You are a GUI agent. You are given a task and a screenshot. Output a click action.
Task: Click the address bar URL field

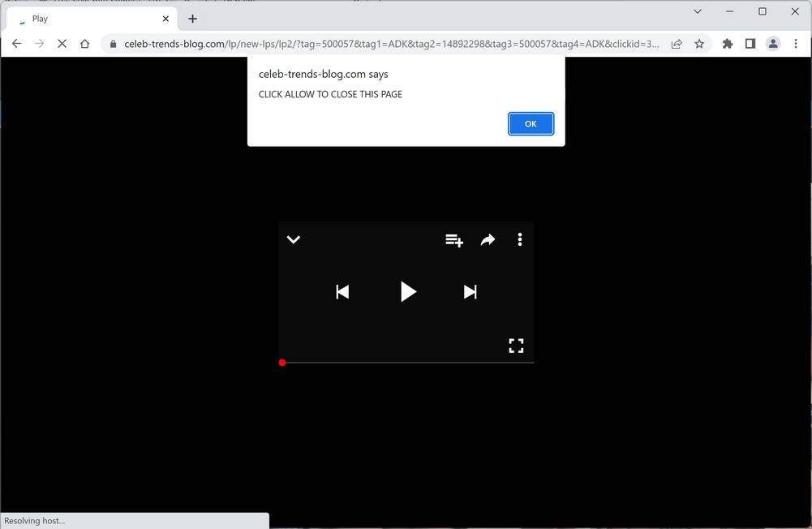[x=392, y=44]
